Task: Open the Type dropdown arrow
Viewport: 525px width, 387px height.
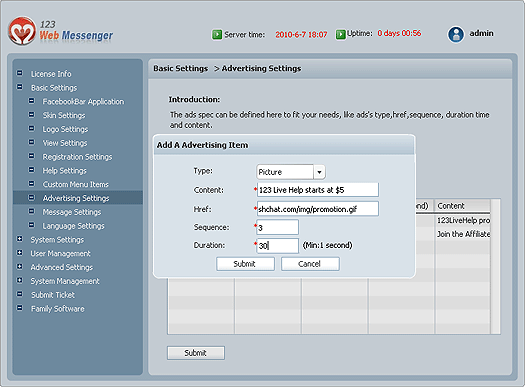Action: pyautogui.click(x=319, y=172)
